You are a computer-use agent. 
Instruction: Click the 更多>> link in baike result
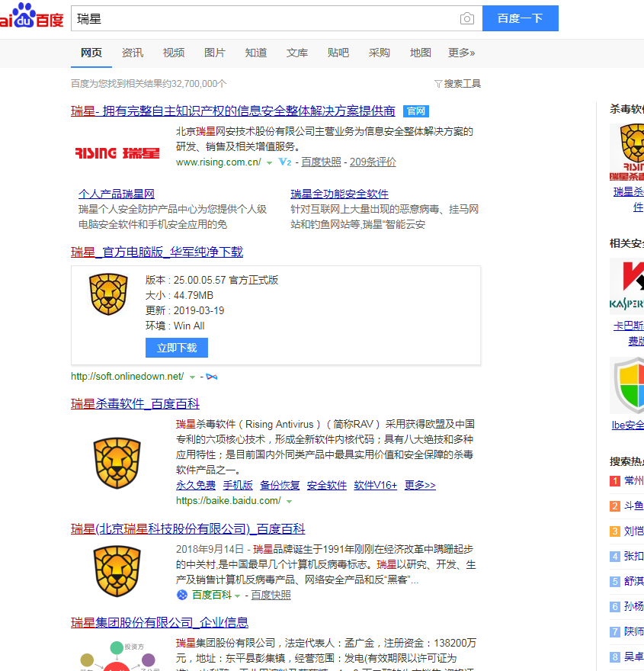pos(420,485)
